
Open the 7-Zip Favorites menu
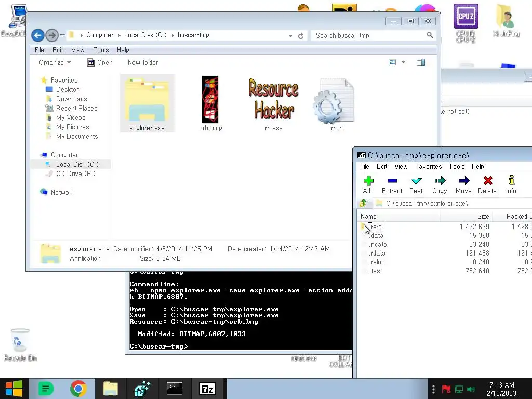(428, 166)
